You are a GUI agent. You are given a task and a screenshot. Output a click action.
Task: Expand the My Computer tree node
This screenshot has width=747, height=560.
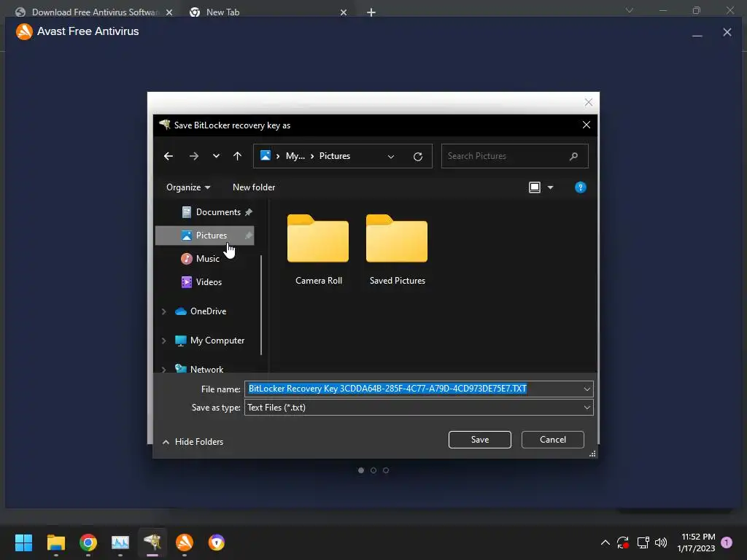coord(164,341)
